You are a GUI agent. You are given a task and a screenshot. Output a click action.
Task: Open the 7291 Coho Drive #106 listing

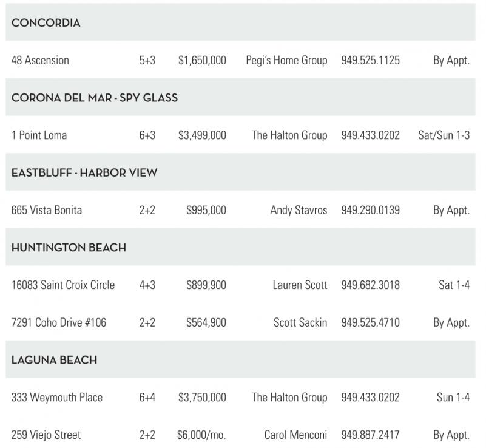(x=59, y=323)
